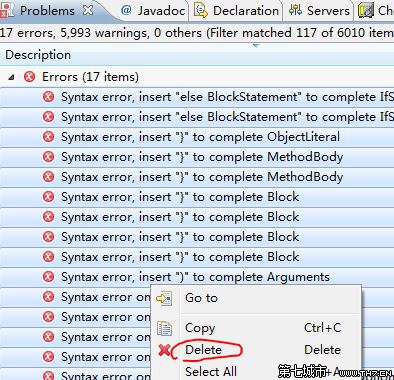Click the Problems view icon
Screen dimensions: 394x380
point(7,11)
